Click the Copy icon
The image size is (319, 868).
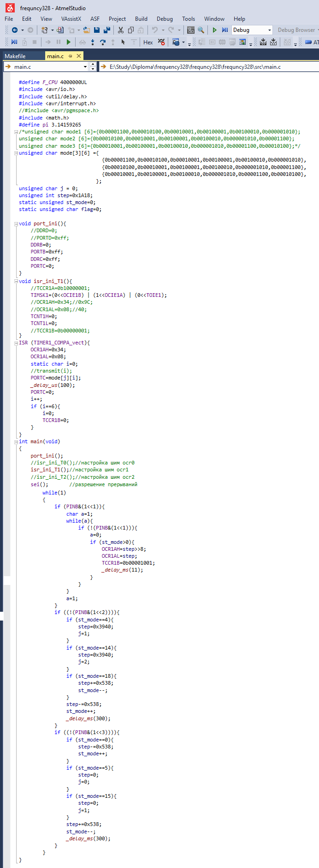[x=131, y=30]
